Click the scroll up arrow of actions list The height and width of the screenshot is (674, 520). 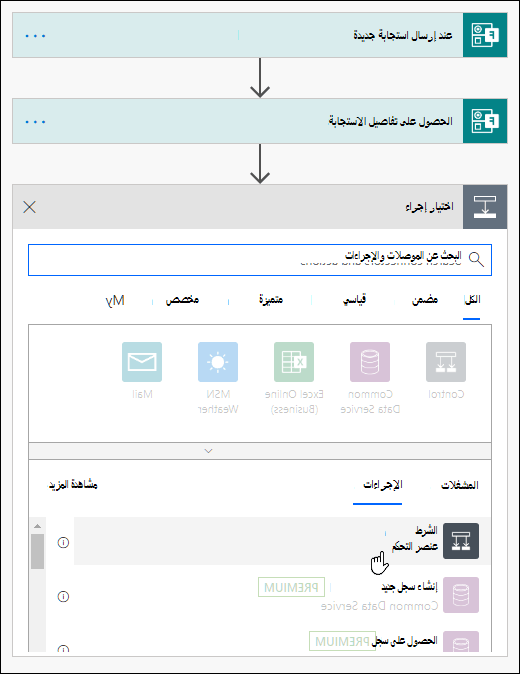37,526
